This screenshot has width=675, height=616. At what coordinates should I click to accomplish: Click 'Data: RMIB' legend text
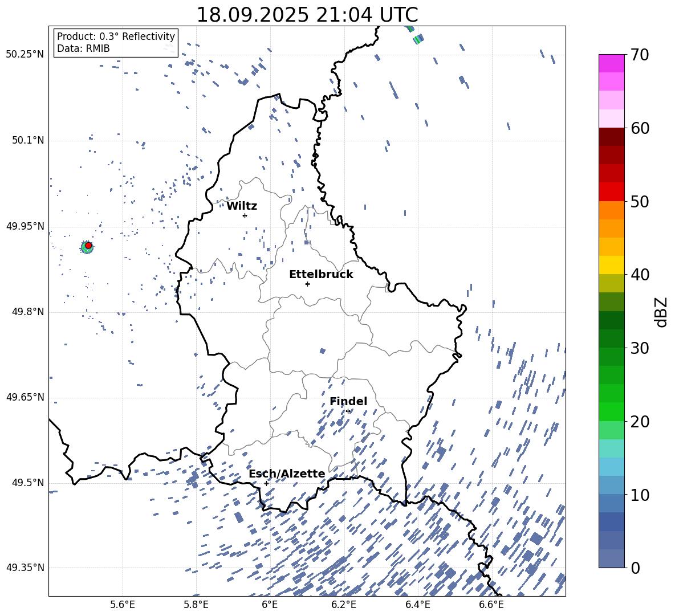coord(83,48)
